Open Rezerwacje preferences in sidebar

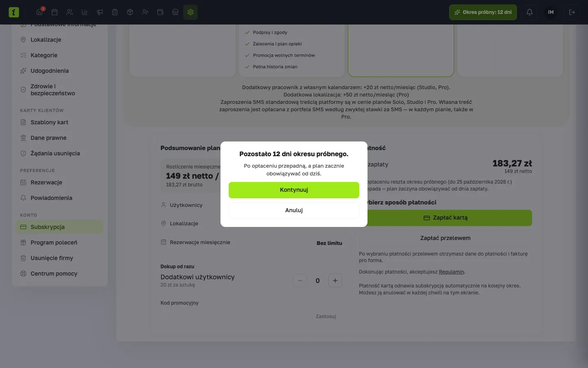[60, 182]
